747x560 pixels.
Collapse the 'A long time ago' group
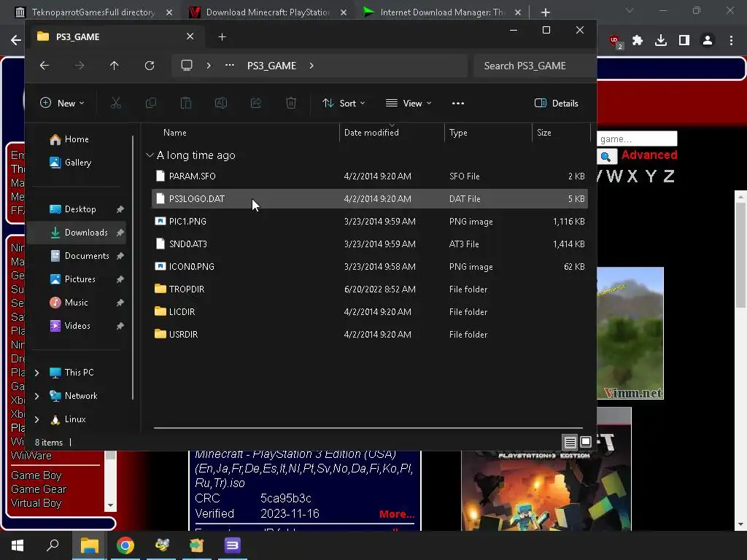(x=150, y=155)
